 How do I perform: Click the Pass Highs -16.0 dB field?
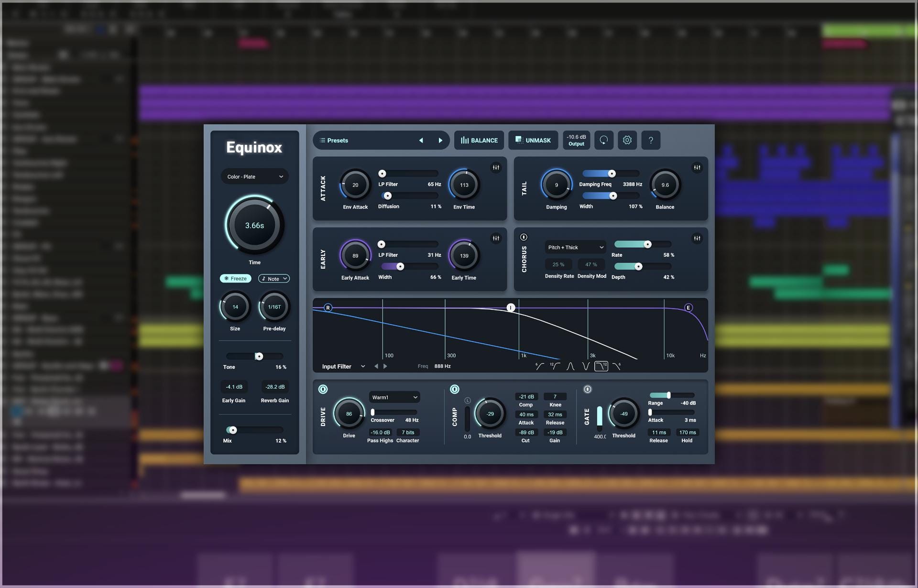(x=380, y=432)
